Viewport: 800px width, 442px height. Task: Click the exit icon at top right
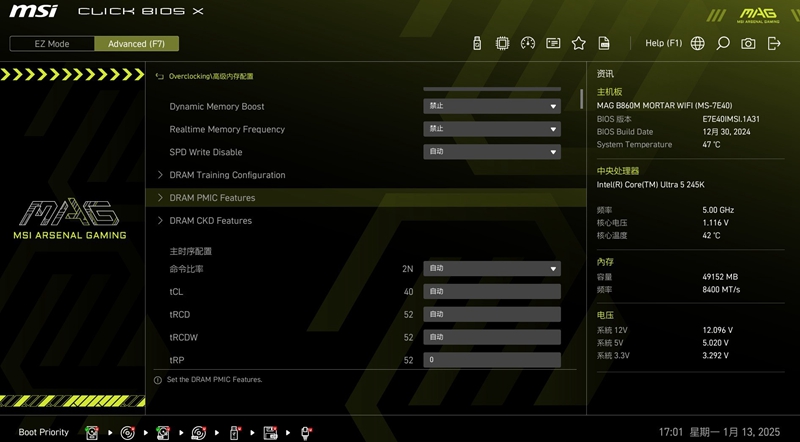[774, 43]
